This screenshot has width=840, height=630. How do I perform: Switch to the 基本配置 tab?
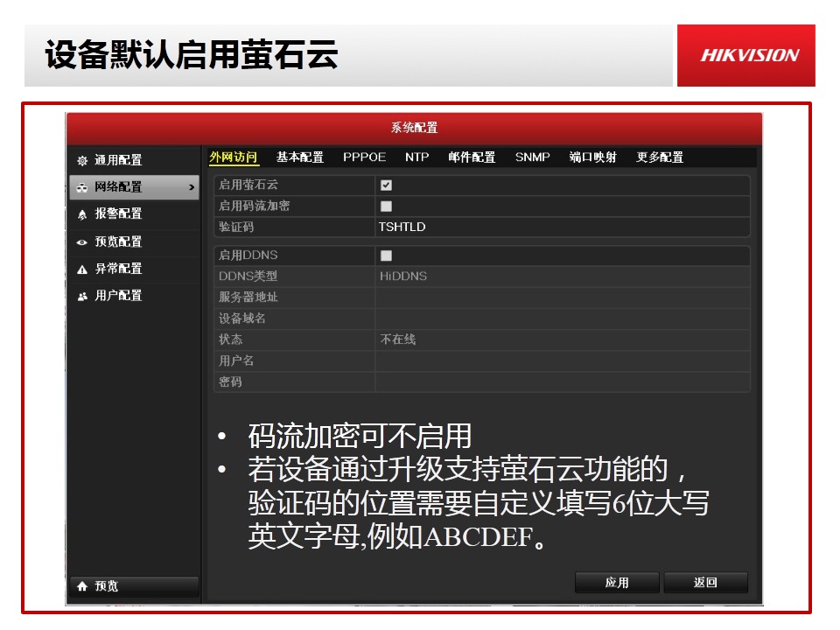click(x=299, y=157)
